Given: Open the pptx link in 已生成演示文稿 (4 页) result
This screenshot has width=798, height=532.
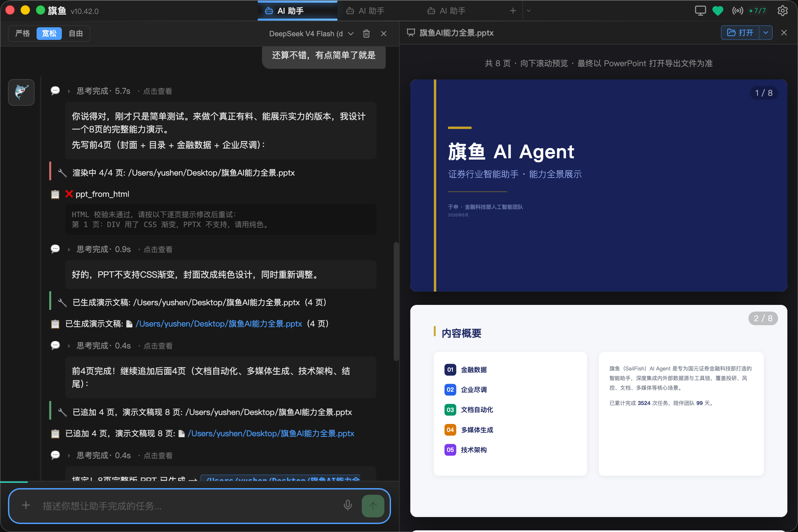Looking at the screenshot, I should coord(219,324).
